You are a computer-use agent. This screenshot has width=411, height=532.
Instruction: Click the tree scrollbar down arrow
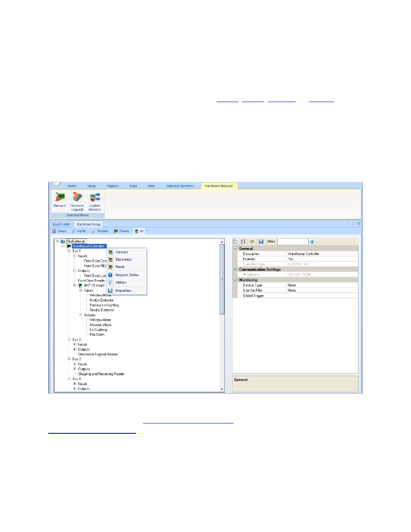tap(222, 389)
